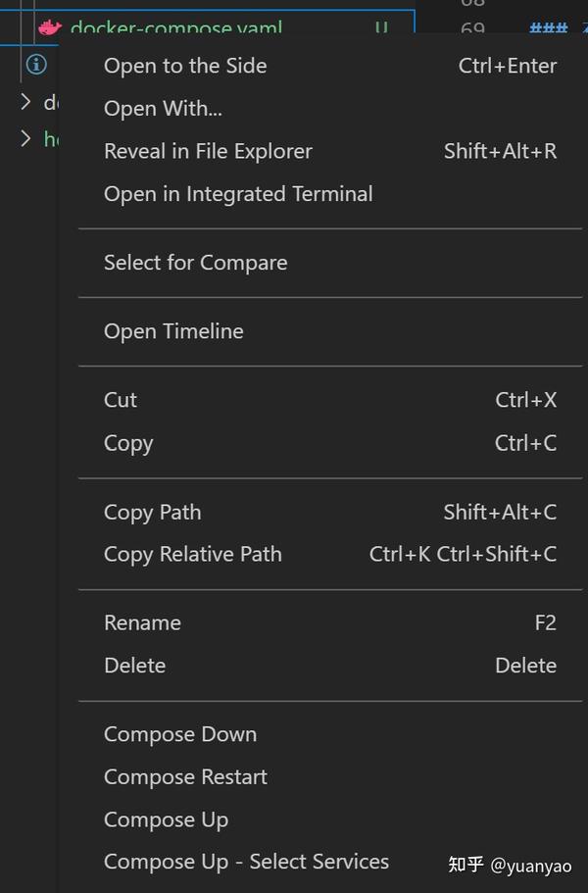Start containers with Compose Up
The width and height of the screenshot is (588, 893).
(166, 819)
